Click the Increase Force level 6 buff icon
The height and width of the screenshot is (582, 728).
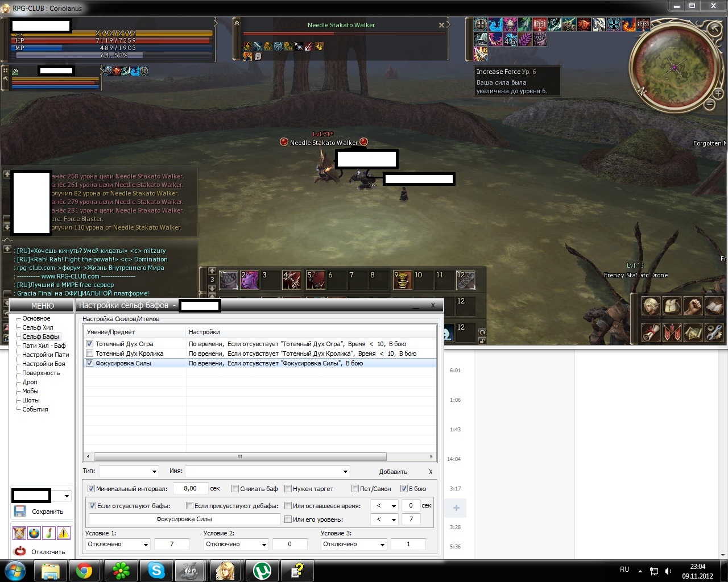(x=481, y=53)
